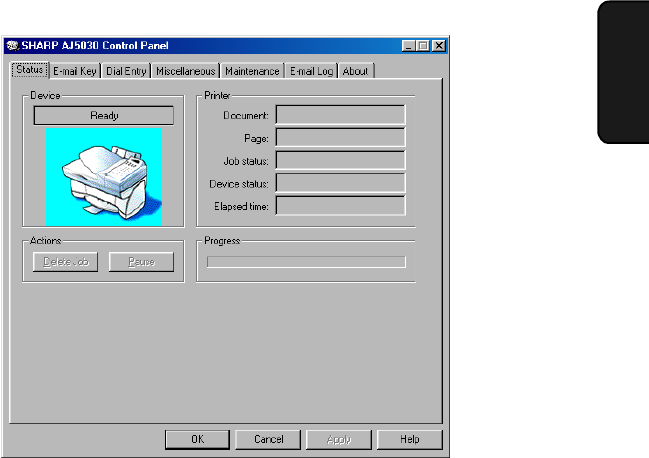The height and width of the screenshot is (458, 649).
Task: Confirm with the OK button
Action: [x=197, y=439]
